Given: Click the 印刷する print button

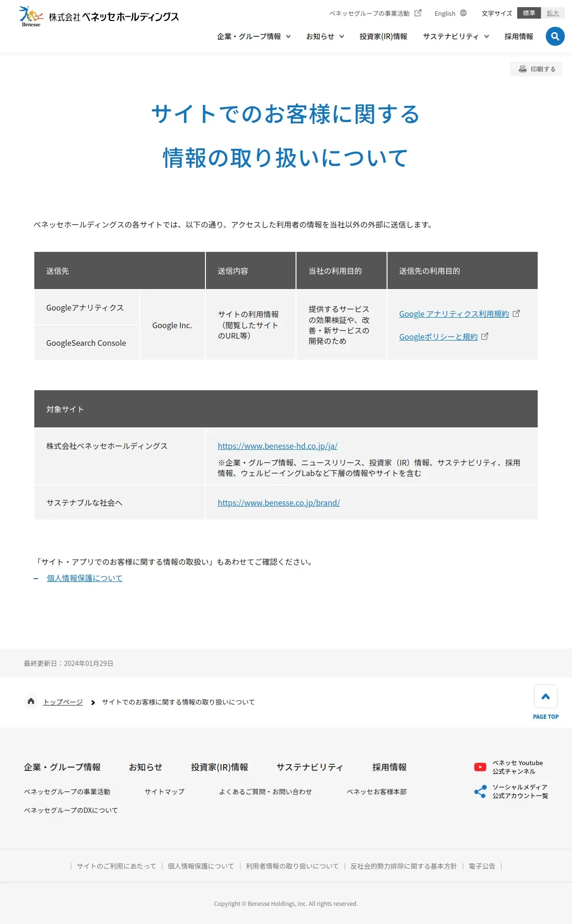Looking at the screenshot, I should 536,69.
